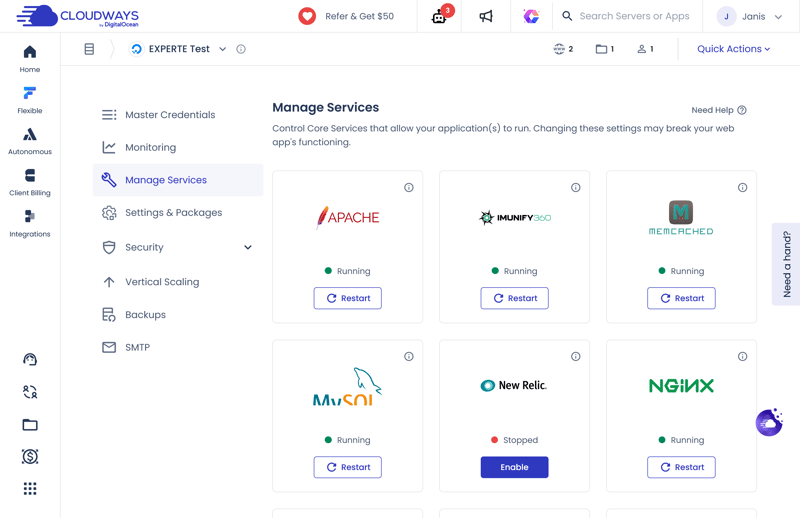Click the colorful Copilot icon in header
Viewport: 800px width, 518px height.
coord(531,16)
